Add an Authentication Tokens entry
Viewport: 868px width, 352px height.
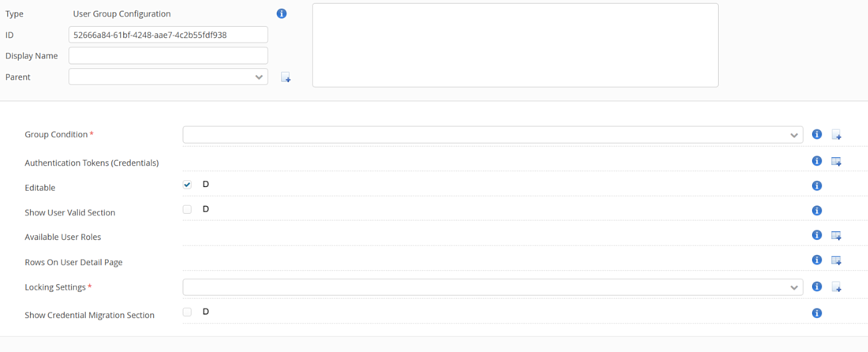[836, 162]
